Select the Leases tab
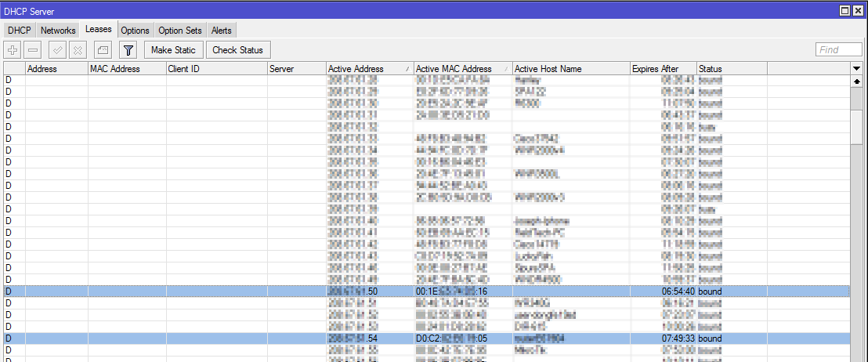The width and height of the screenshot is (868, 362). (99, 29)
